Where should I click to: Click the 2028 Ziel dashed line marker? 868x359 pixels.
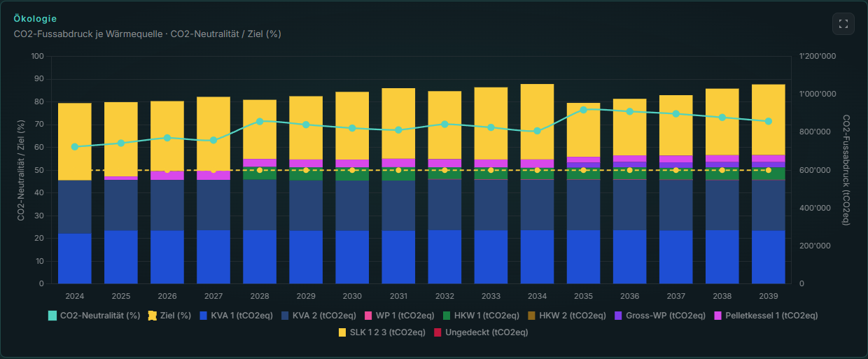[x=259, y=170]
